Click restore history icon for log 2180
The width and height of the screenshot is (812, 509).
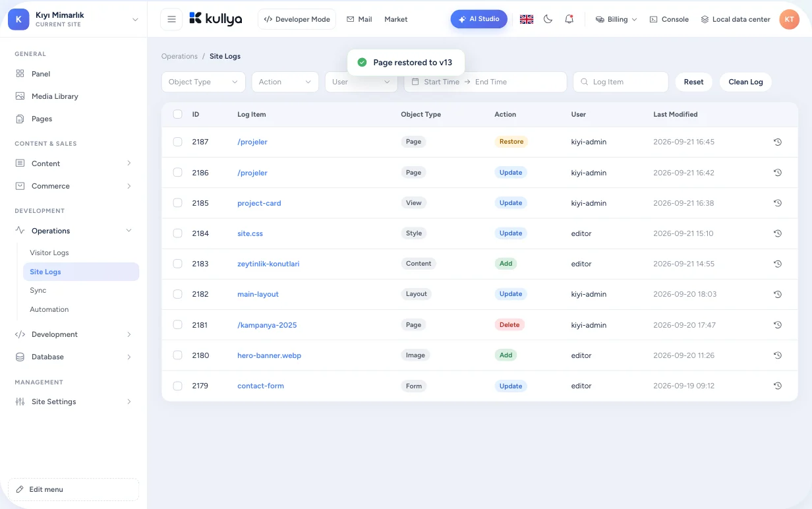point(778,355)
